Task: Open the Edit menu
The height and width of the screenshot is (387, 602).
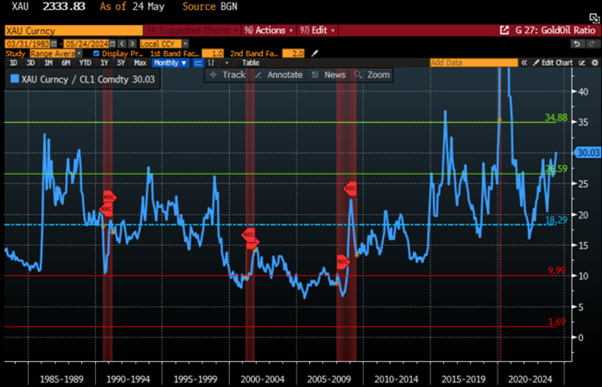Action: [x=318, y=30]
